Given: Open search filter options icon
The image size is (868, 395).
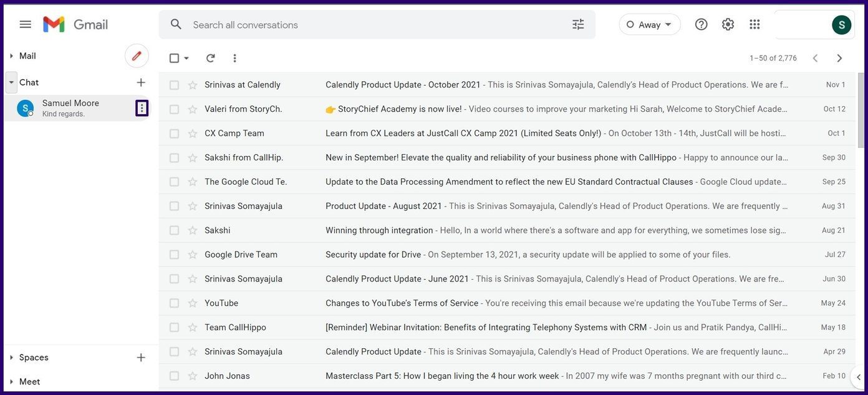Looking at the screenshot, I should point(578,24).
